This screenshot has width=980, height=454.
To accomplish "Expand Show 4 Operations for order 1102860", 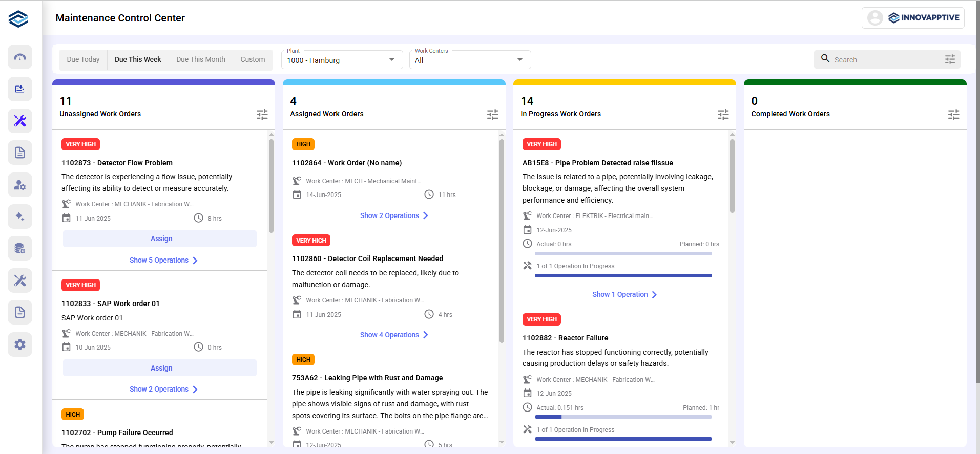I will click(x=393, y=335).
